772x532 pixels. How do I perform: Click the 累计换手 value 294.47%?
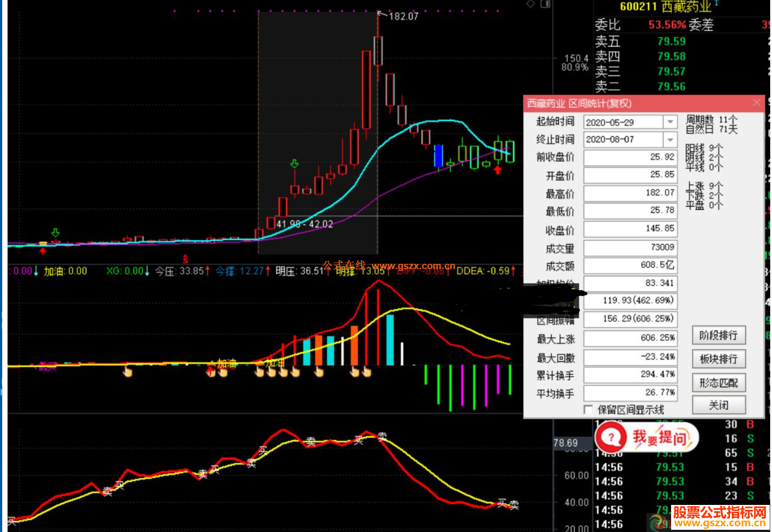[x=630, y=374]
